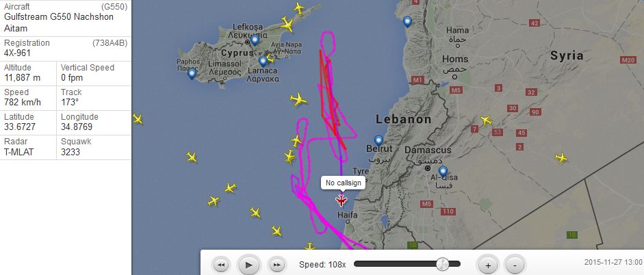Click the fast-forward playback button

pyautogui.click(x=276, y=265)
